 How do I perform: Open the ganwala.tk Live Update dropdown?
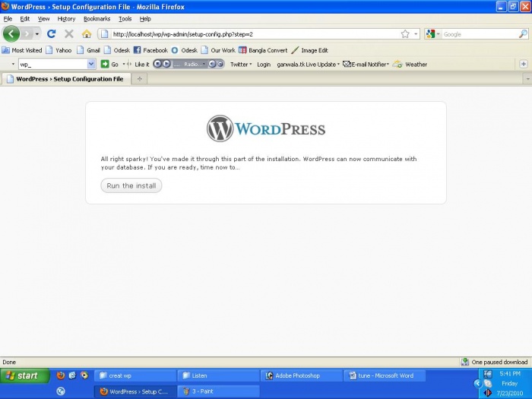point(308,64)
